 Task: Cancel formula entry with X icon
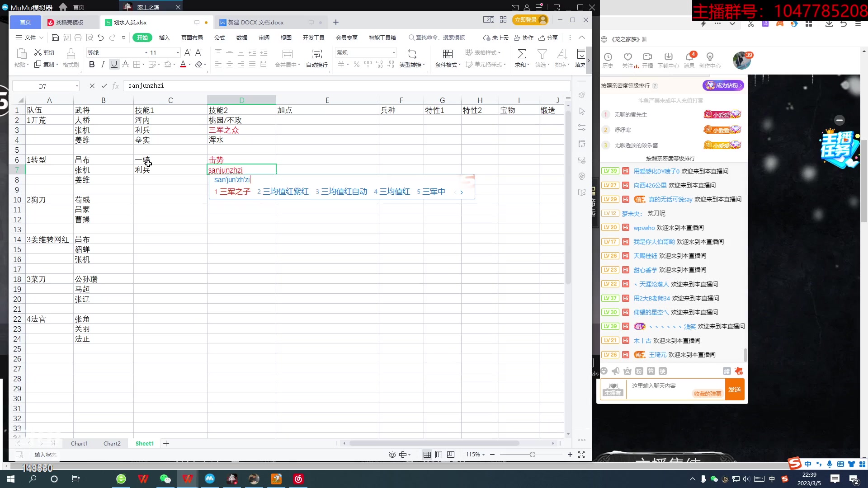[x=92, y=86]
